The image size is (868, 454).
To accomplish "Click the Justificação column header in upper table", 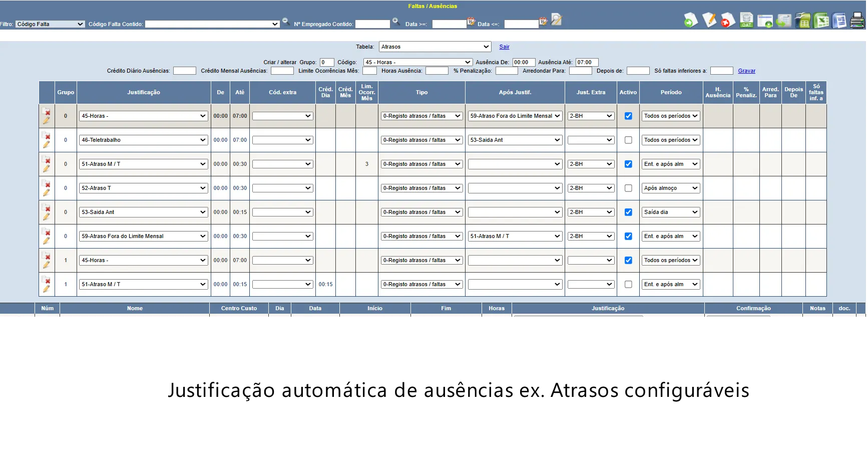I will [x=144, y=92].
